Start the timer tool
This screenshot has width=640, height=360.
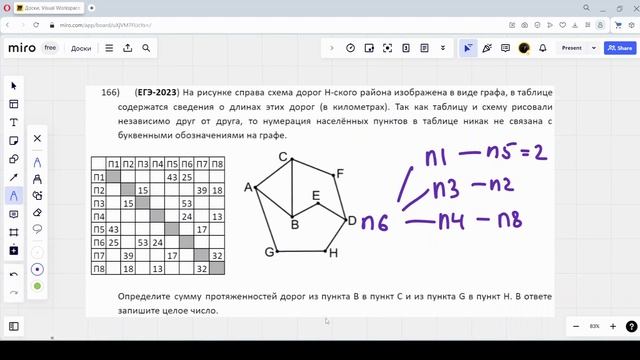click(x=350, y=48)
